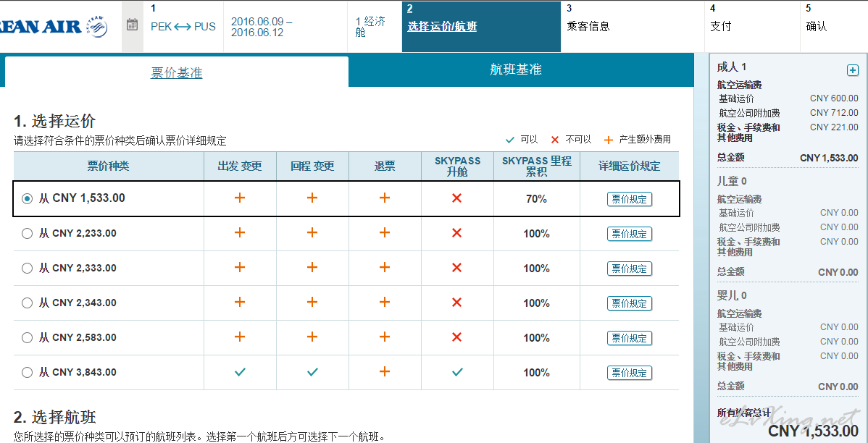This screenshot has height=443, width=868.
Task: Click return-change plus icon for CNY 1,533.00 fare
Action: click(312, 198)
